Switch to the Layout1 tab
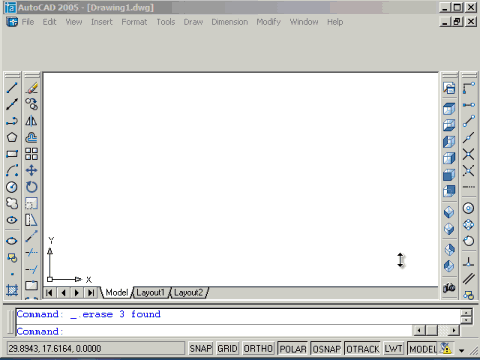The image size is (480, 360). (x=151, y=293)
